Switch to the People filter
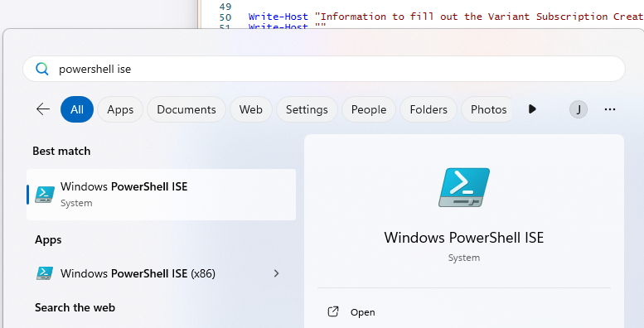The height and width of the screenshot is (328, 644). click(368, 109)
